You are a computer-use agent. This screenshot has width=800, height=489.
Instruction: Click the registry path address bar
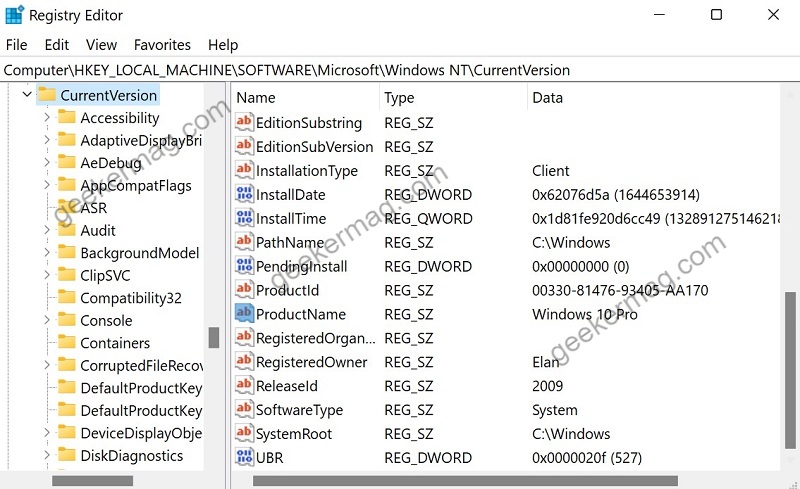[x=400, y=70]
